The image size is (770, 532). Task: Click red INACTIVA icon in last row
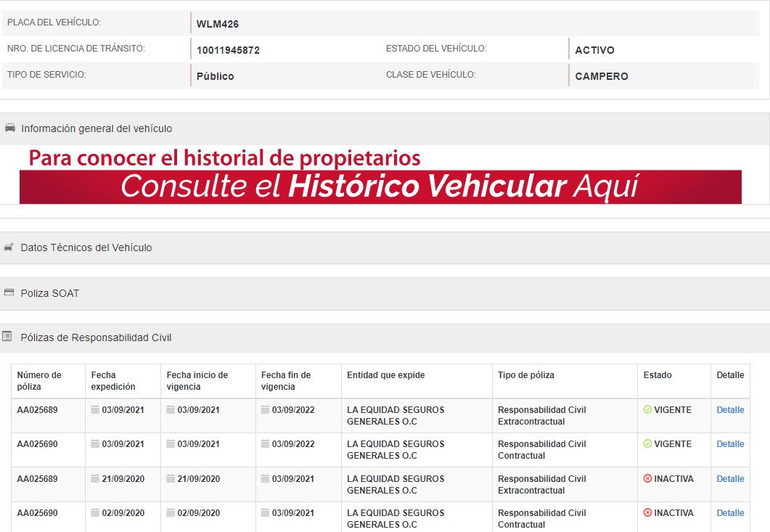(x=647, y=512)
